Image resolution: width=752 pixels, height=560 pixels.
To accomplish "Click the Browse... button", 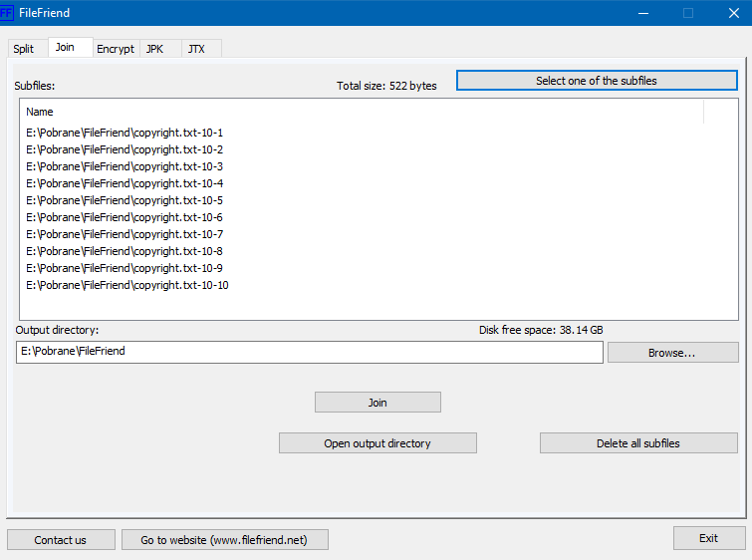I will click(x=673, y=353).
